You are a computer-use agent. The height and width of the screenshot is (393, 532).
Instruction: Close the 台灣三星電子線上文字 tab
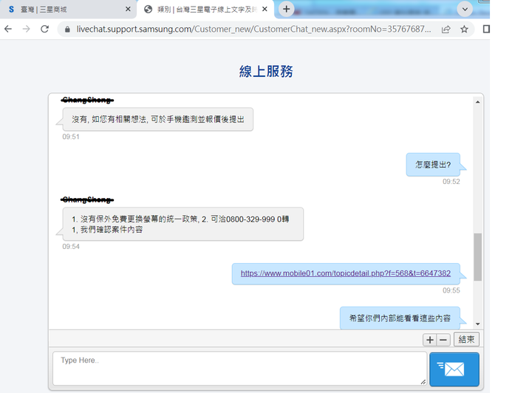[x=265, y=9]
